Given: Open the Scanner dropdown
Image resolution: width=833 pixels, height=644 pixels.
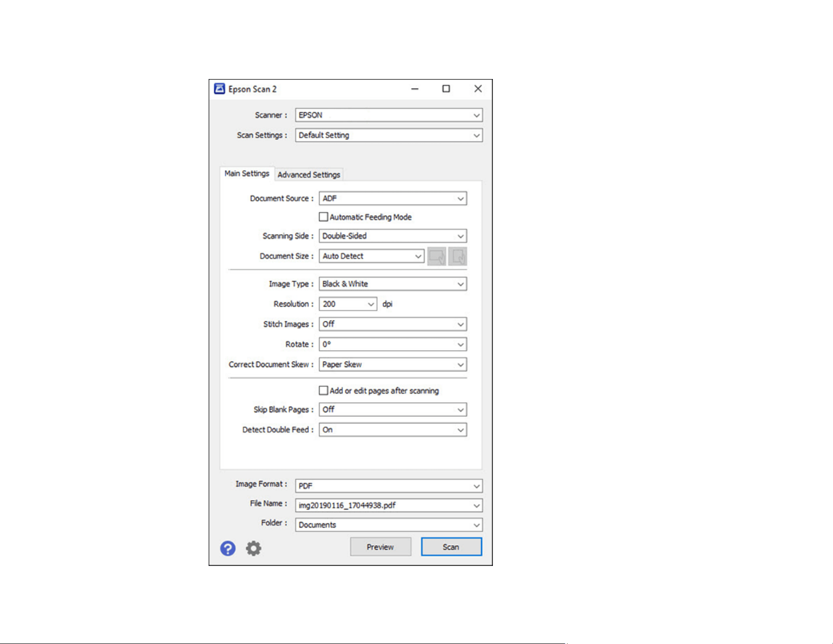Looking at the screenshot, I should pyautogui.click(x=389, y=115).
